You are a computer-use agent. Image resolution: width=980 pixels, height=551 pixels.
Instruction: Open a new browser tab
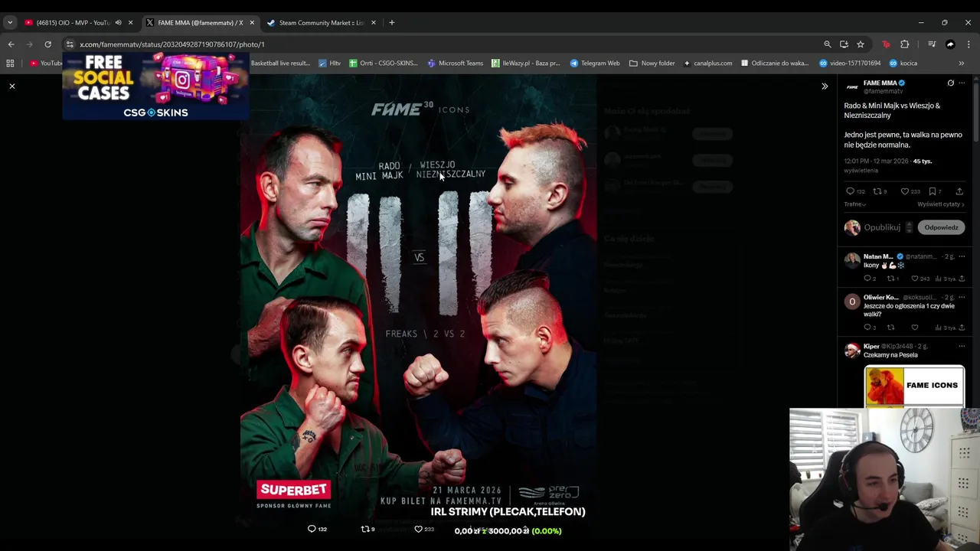click(392, 22)
